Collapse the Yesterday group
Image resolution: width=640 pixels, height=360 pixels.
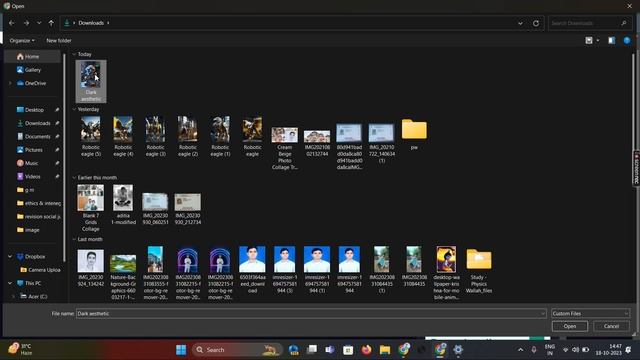[74, 109]
